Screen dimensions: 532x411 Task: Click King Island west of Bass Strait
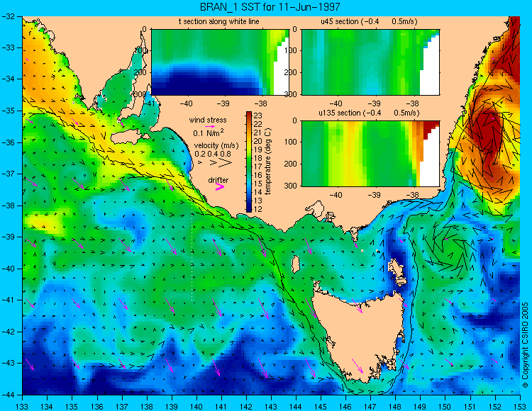click(x=296, y=264)
